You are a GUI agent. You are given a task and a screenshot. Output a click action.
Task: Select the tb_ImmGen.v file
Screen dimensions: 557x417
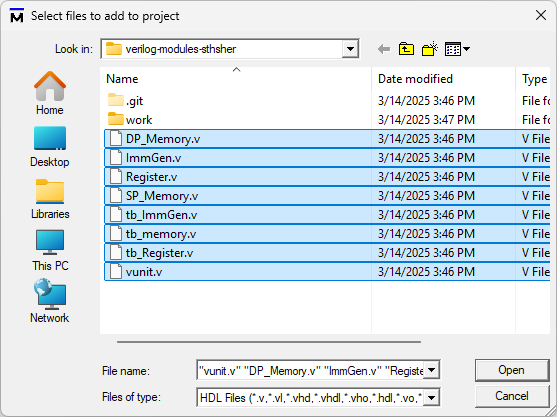pos(327,215)
